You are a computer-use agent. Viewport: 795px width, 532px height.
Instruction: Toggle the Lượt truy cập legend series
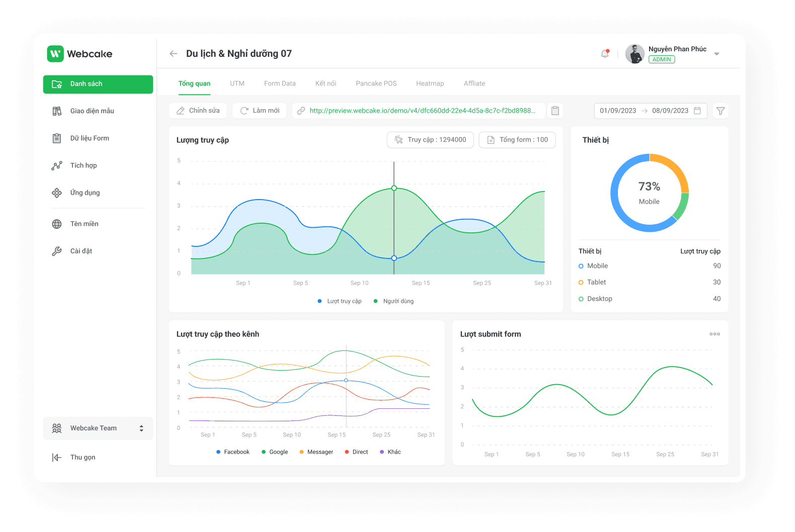pos(340,301)
